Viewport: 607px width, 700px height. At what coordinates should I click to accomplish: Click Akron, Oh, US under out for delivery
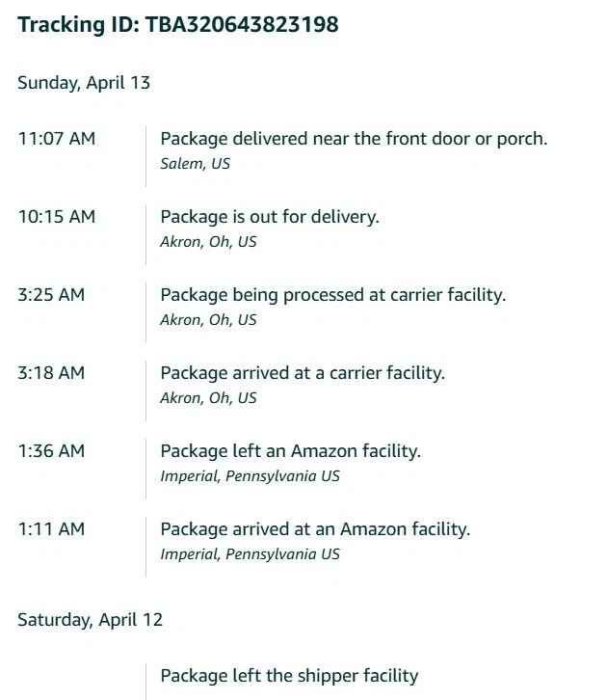click(x=208, y=242)
